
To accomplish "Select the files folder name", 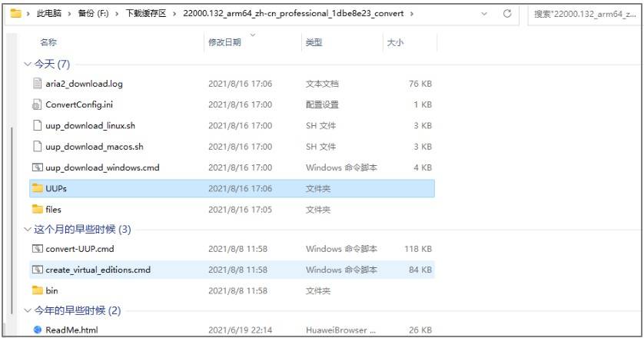I will coord(53,209).
